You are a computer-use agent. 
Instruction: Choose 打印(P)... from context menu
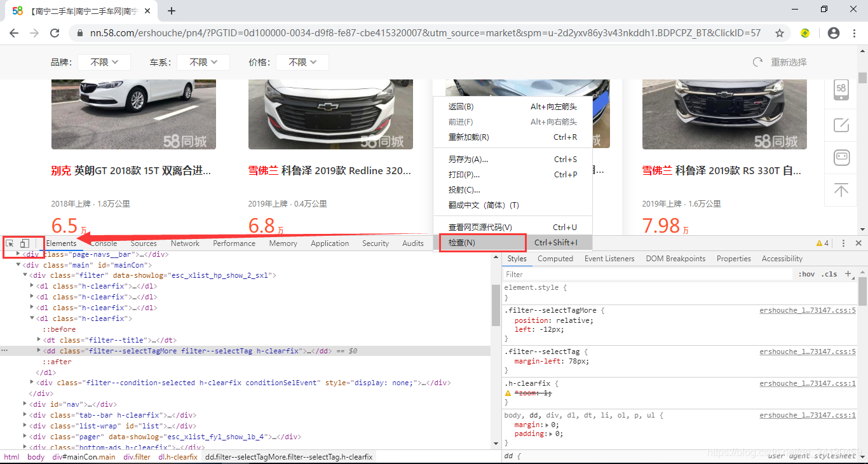(x=513, y=174)
